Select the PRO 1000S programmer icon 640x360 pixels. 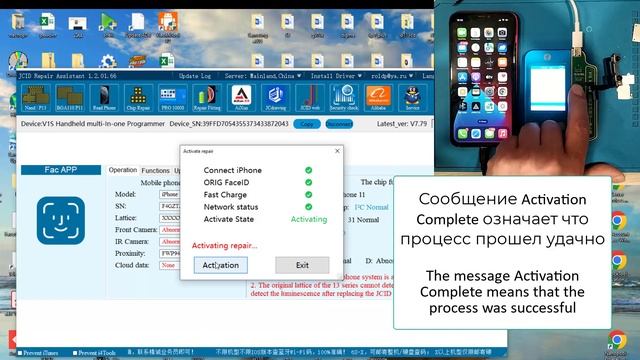pos(173,98)
